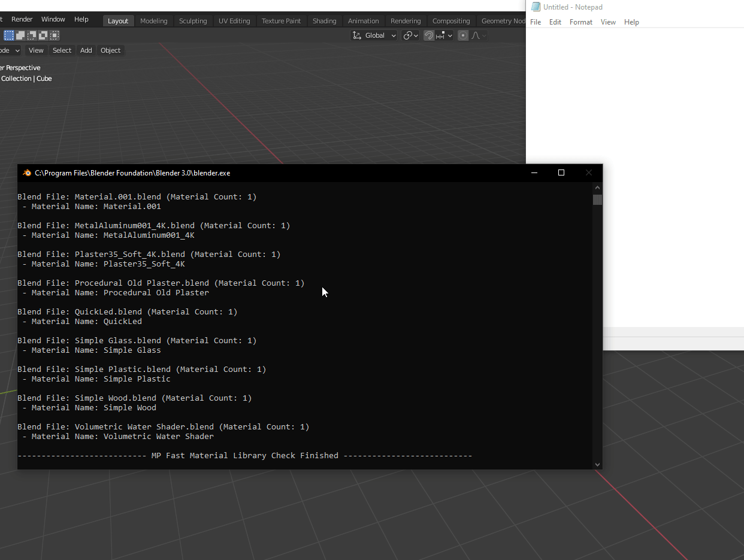Click the 'Blend File: Material.001.blend' console line

(137, 197)
